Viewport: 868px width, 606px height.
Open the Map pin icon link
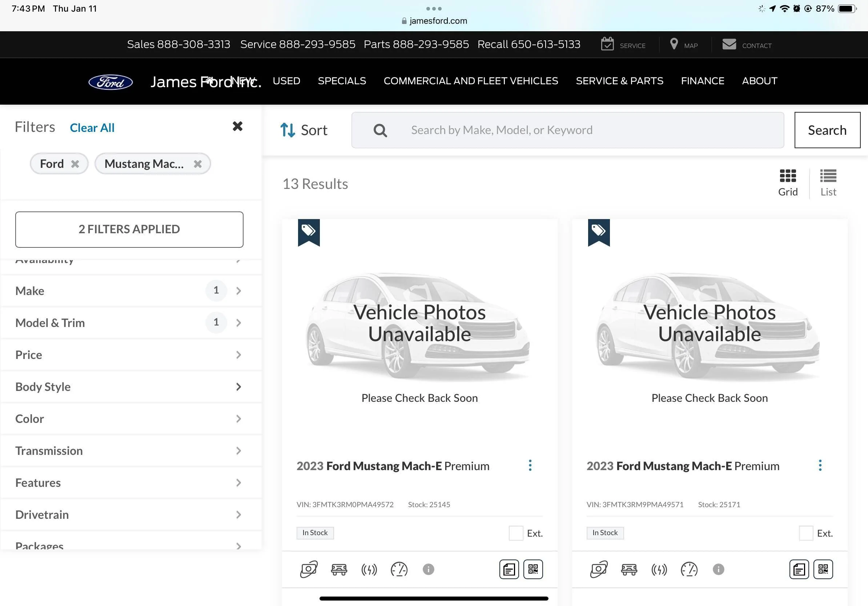(683, 44)
